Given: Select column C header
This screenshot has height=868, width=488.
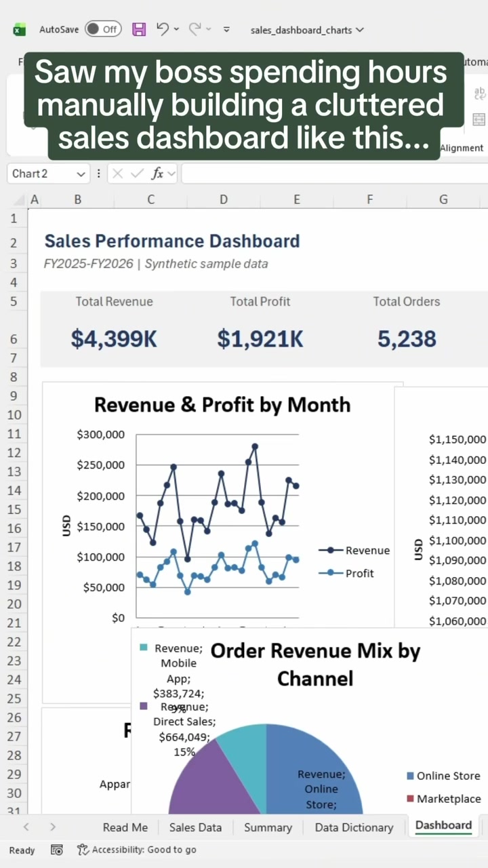Looking at the screenshot, I should click(x=150, y=199).
